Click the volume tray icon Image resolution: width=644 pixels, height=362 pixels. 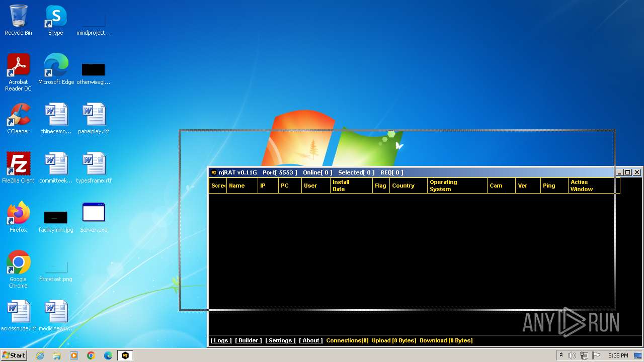click(572, 355)
